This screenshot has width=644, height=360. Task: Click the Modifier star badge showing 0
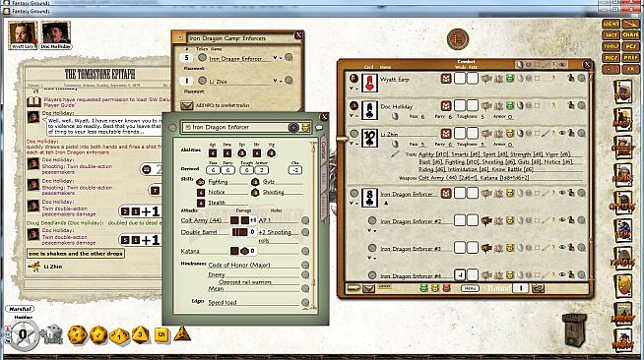[x=23, y=335]
